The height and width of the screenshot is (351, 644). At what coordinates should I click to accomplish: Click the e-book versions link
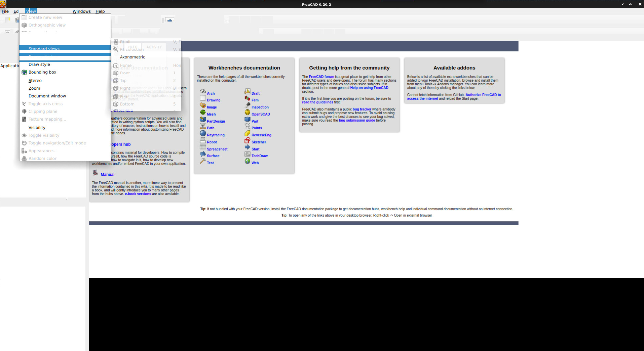point(138,194)
